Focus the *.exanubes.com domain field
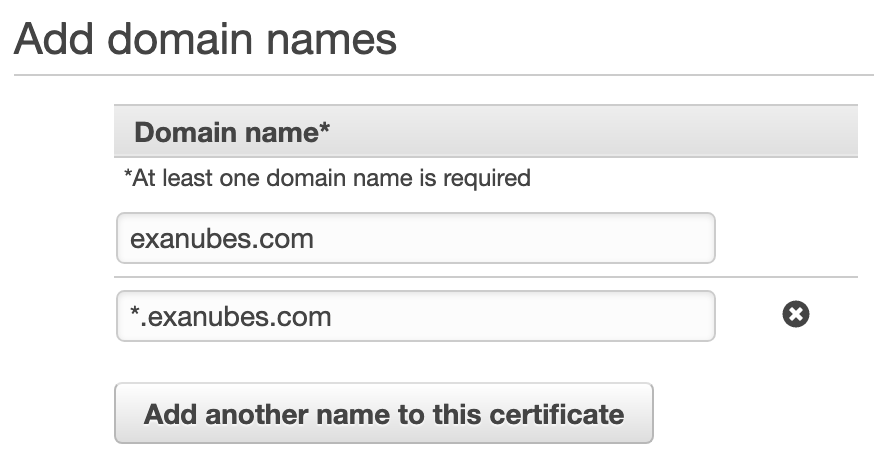874x466 pixels. (x=415, y=316)
